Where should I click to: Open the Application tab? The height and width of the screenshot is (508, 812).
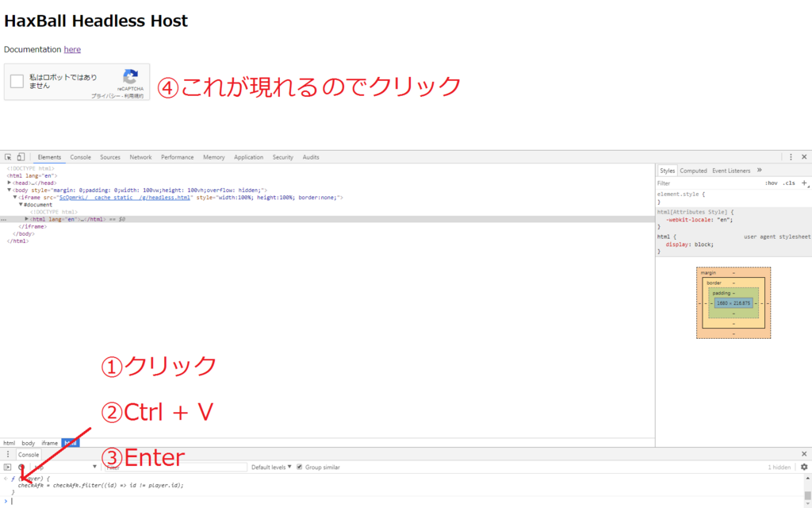tap(248, 157)
